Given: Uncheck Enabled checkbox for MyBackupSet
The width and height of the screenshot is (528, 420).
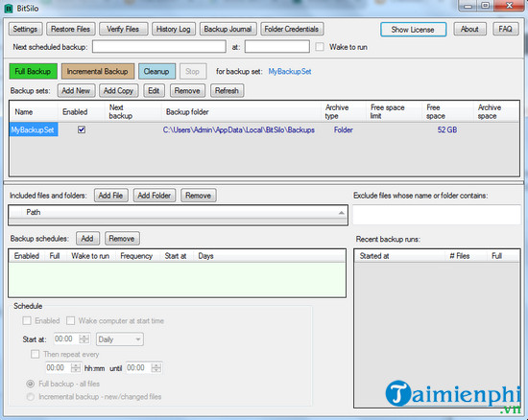Looking at the screenshot, I should 82,129.
